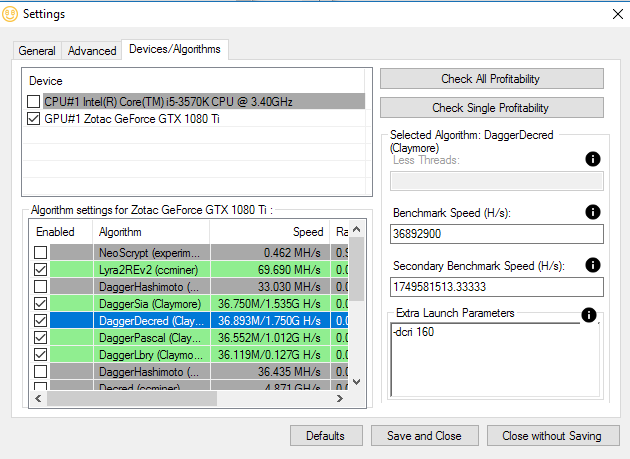This screenshot has width=630, height=459.
Task: Select the DaggerSia (Claymore) row name
Action: 151,303
